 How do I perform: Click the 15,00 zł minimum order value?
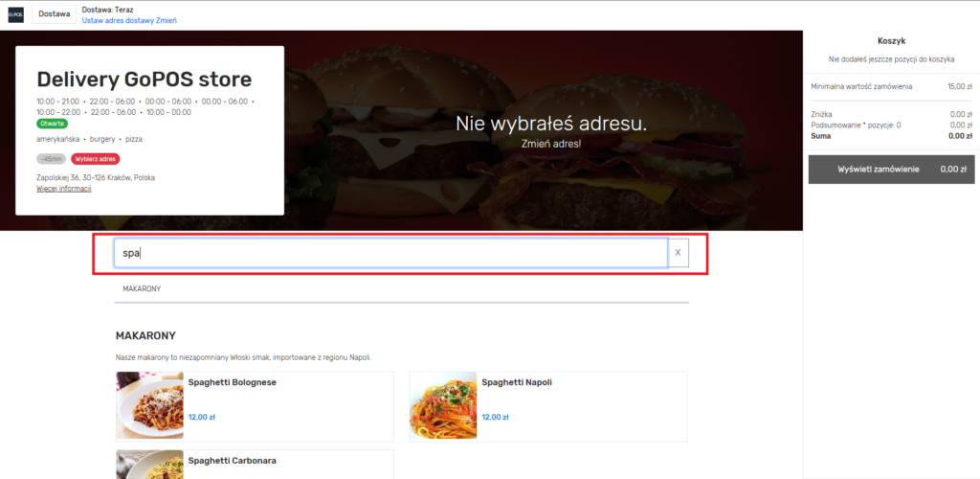click(x=960, y=86)
